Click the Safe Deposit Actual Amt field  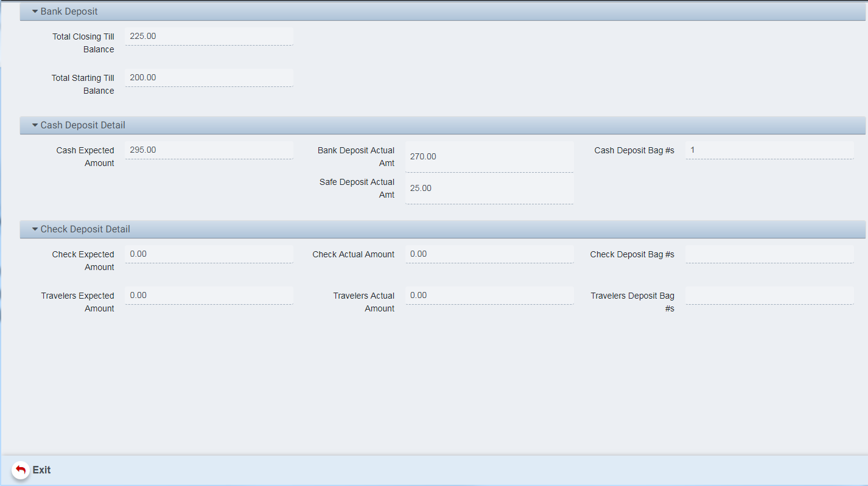(489, 189)
